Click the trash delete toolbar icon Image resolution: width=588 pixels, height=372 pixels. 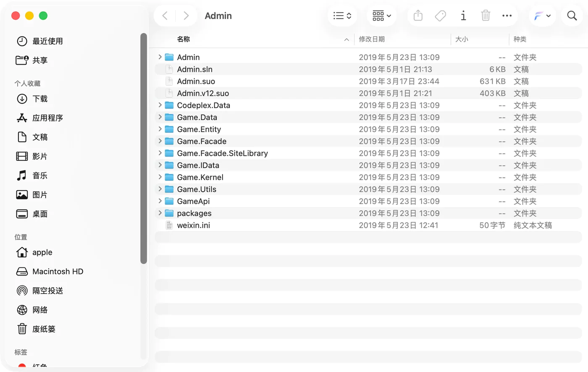486,16
